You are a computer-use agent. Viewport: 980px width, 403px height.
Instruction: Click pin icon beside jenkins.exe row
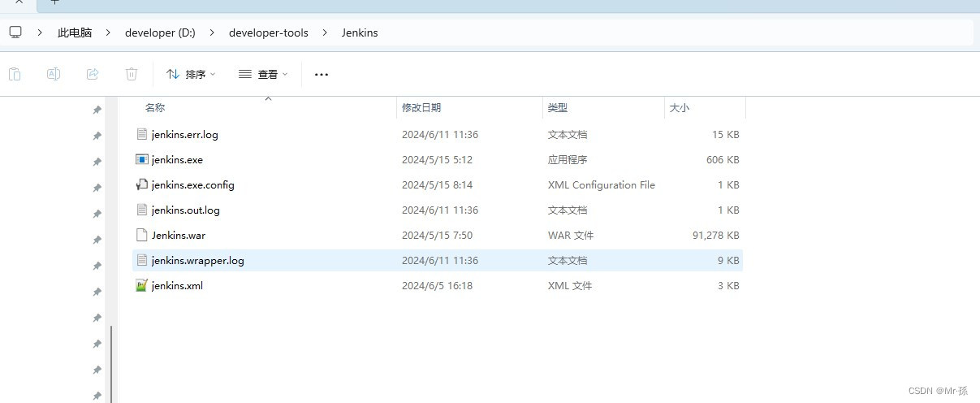[x=97, y=162]
